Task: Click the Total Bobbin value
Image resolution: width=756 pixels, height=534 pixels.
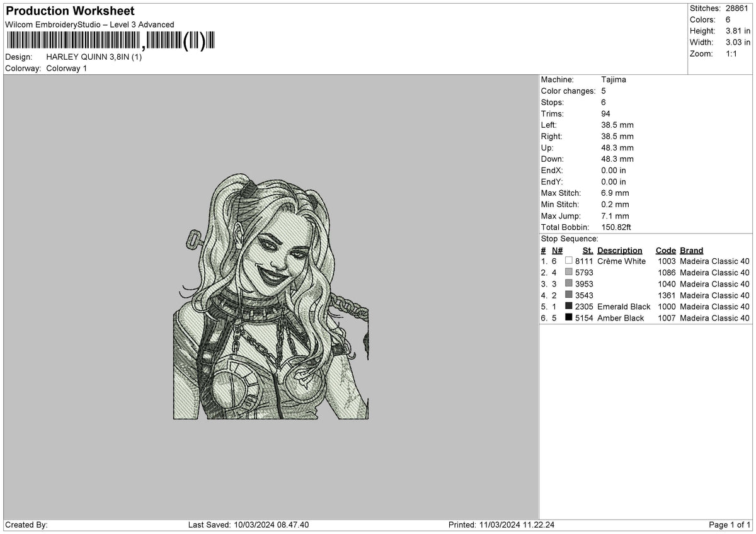Action: [617, 227]
